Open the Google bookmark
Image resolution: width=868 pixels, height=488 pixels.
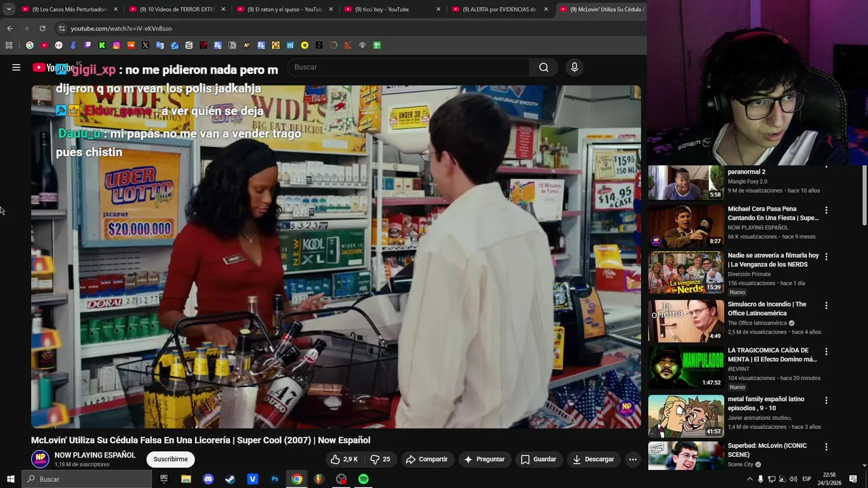29,45
